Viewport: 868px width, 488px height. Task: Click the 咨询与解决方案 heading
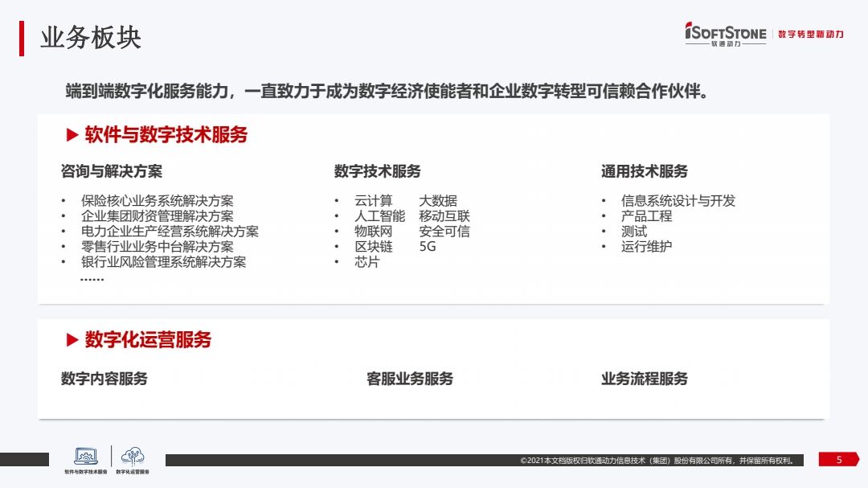pos(111,171)
